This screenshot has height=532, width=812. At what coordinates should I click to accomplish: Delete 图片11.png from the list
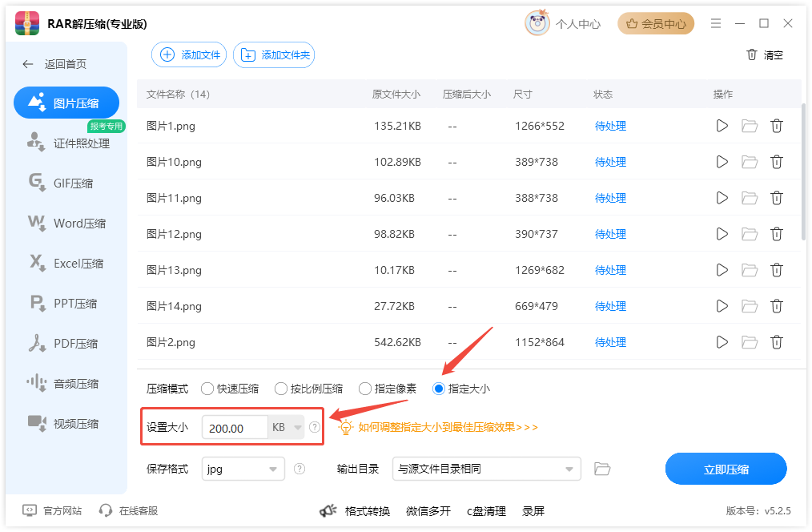click(x=776, y=198)
